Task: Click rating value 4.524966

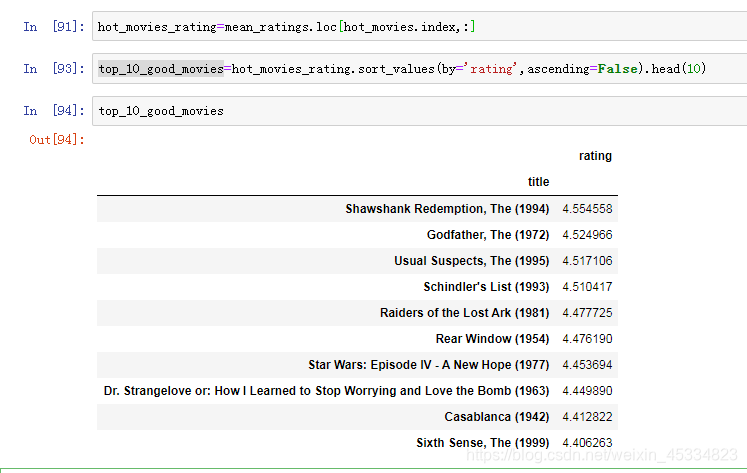Action: coord(587,235)
